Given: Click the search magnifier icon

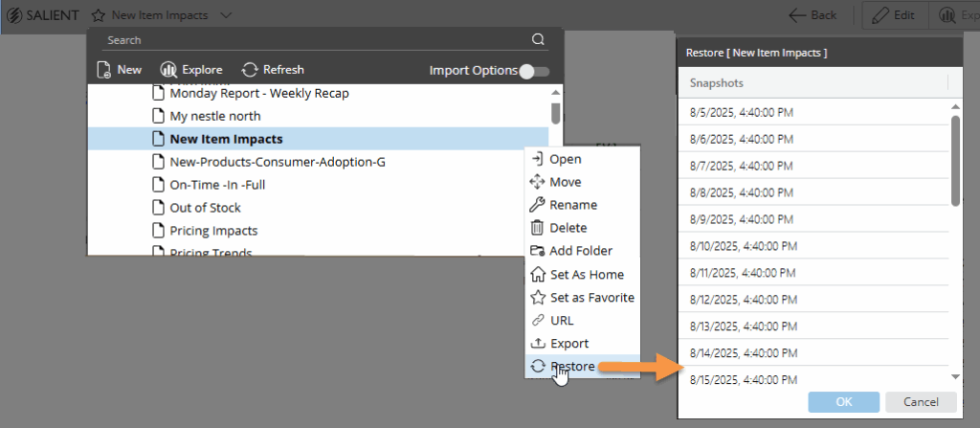Looking at the screenshot, I should pyautogui.click(x=539, y=40).
